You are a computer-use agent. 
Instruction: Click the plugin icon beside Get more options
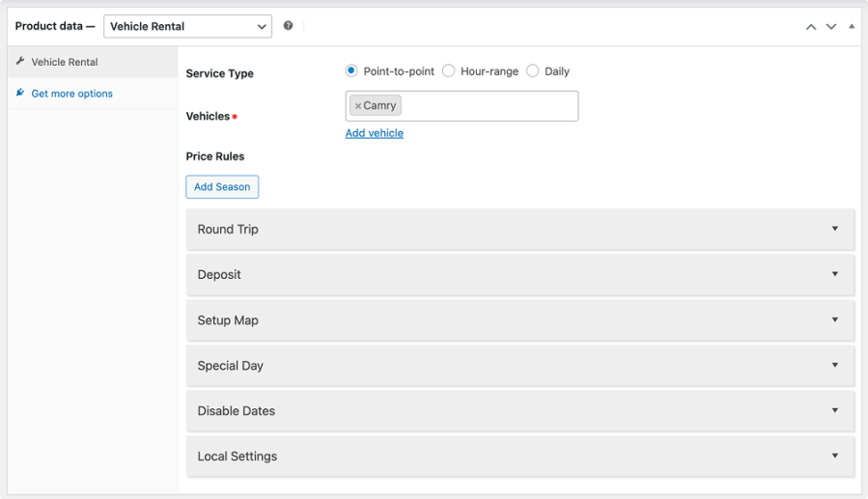coord(20,94)
